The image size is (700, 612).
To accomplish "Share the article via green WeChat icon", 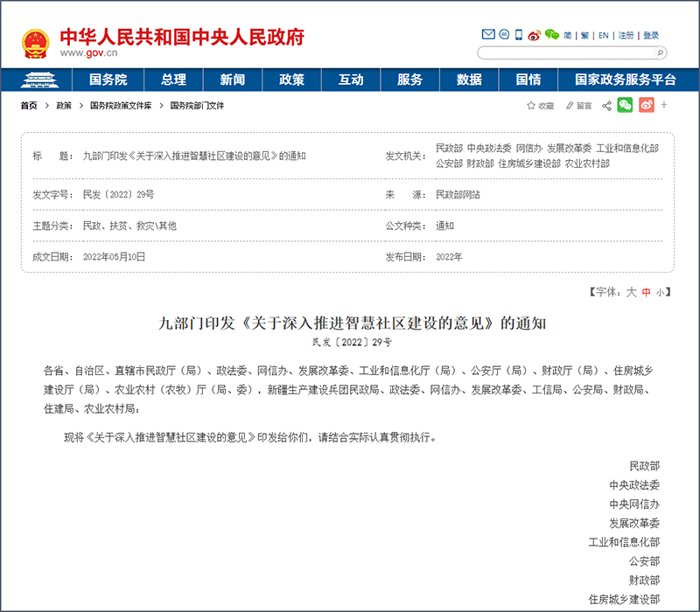I will click(626, 104).
